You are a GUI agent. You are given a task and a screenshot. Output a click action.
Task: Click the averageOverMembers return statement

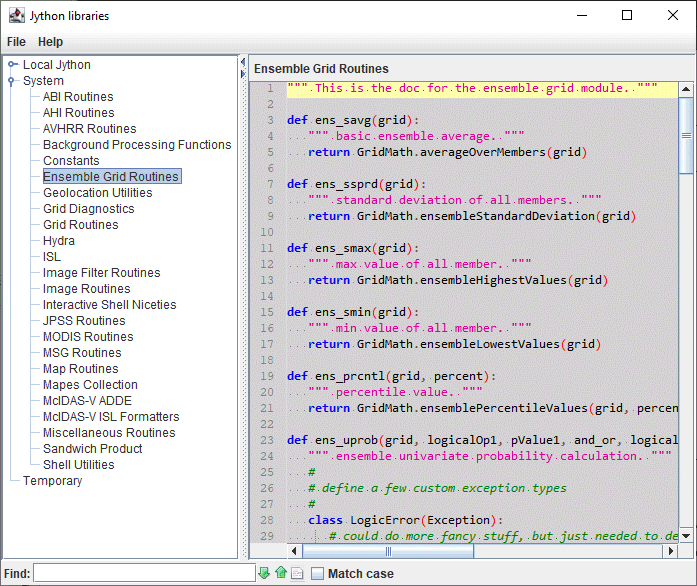pos(447,152)
